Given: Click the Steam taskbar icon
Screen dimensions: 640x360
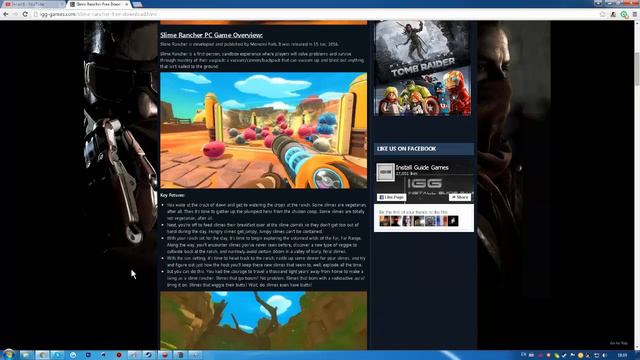Looking at the screenshot, I should 148,355.
